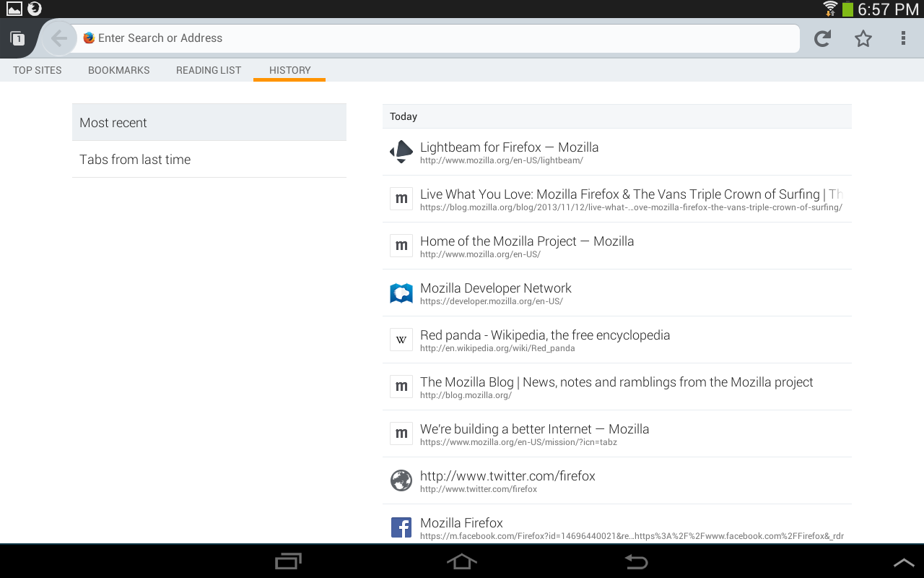Click the small grey twitter.com/firefox URL line
This screenshot has height=578, width=924.
pos(479,489)
